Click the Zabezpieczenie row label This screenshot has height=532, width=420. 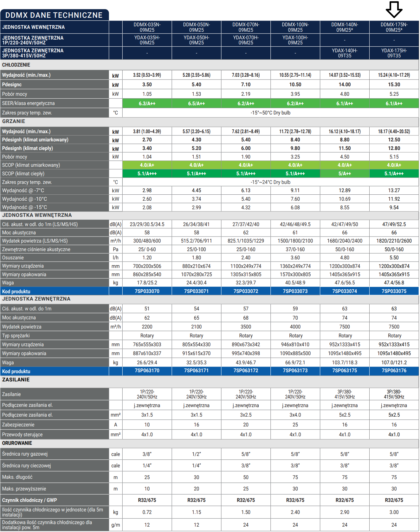[18, 425]
